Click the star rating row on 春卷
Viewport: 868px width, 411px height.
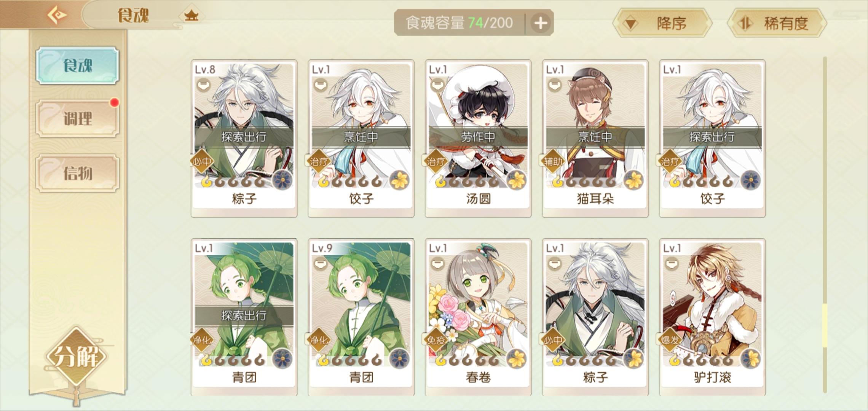point(468,360)
